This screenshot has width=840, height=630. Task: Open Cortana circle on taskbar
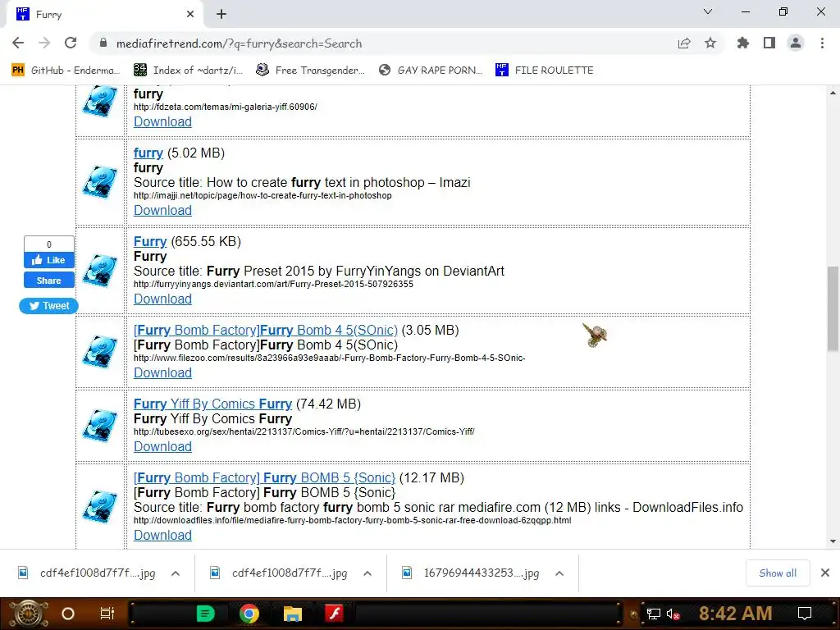pos(68,614)
